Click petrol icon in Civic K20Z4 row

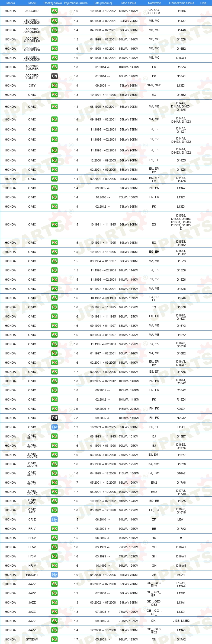54,409
